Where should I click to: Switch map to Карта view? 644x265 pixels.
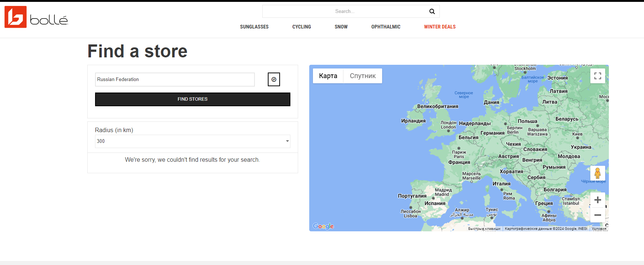(x=328, y=76)
